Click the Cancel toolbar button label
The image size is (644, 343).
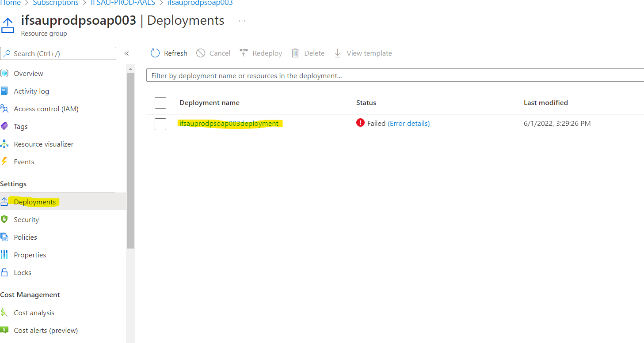tap(220, 53)
